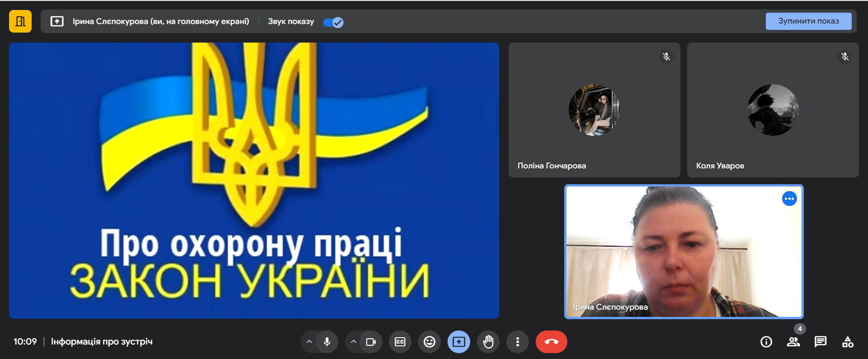The height and width of the screenshot is (359, 868).
Task: Click the screen share present icon
Action: (459, 342)
